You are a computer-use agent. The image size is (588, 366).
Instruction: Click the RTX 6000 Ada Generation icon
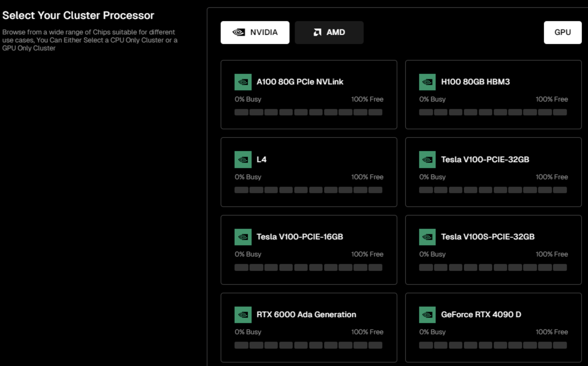pyautogui.click(x=243, y=315)
